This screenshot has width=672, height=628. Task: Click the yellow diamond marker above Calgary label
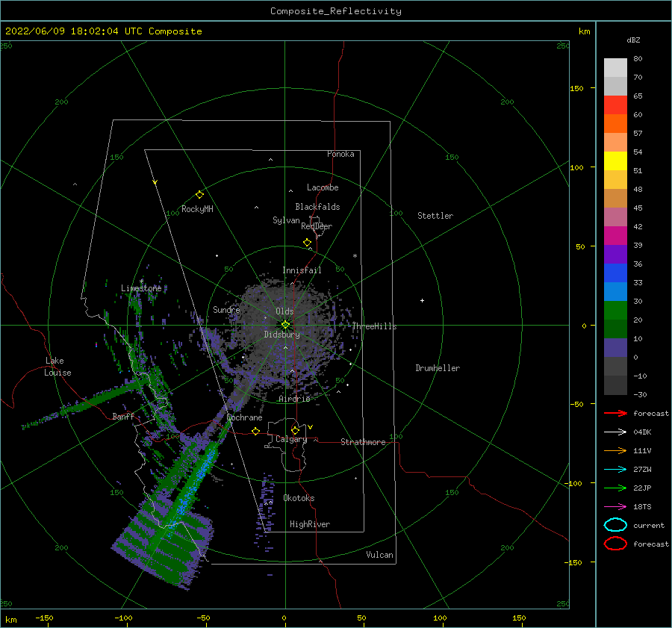(295, 430)
